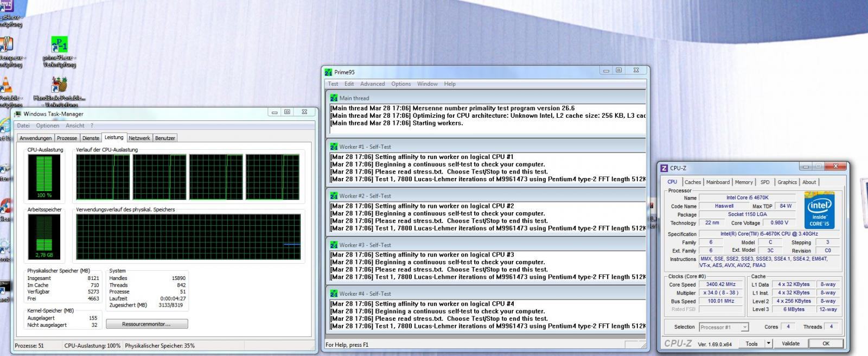Image resolution: width=868 pixels, height=356 pixels.
Task: Click the Worker #4 Self-Test icon
Action: 334,294
